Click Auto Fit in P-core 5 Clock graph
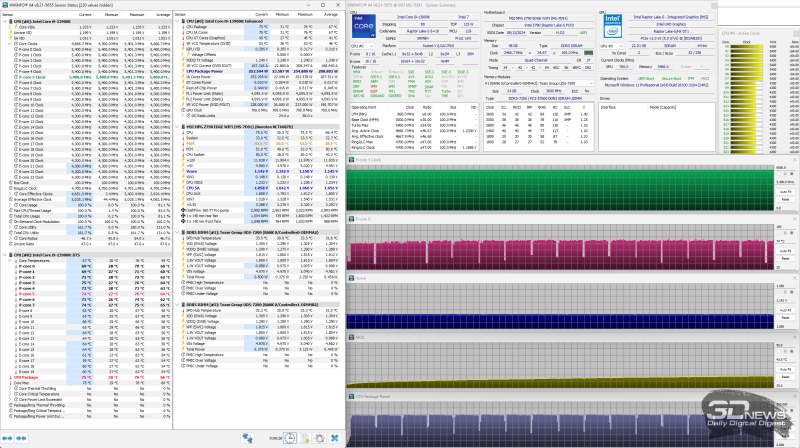This screenshot has width=800, height=448. point(785,192)
